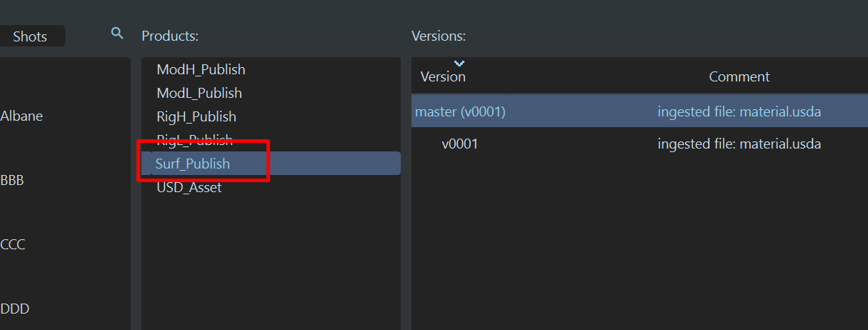
Task: Click the Products: panel label
Action: tap(170, 36)
